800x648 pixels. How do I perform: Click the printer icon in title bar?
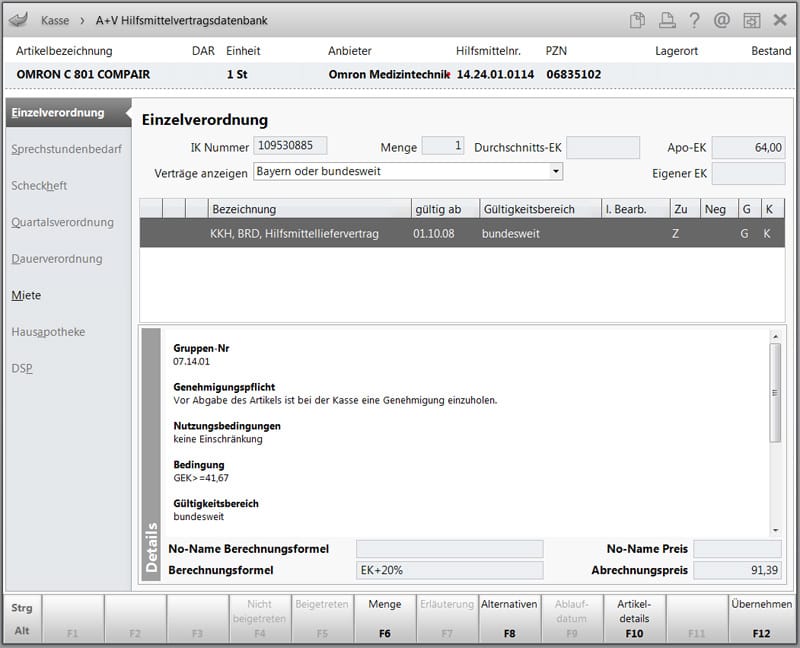click(666, 20)
